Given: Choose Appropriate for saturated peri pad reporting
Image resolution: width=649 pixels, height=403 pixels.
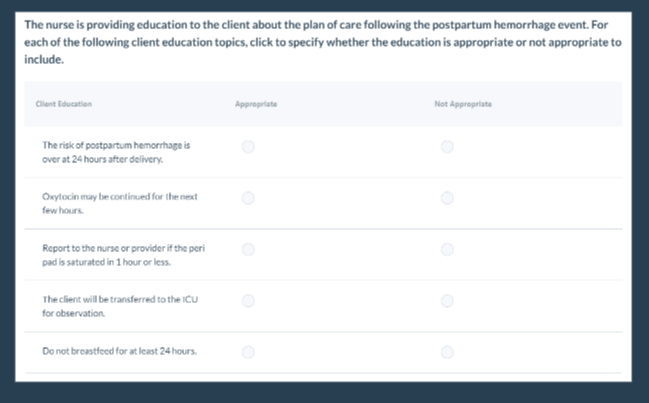Looking at the screenshot, I should click(x=248, y=249).
